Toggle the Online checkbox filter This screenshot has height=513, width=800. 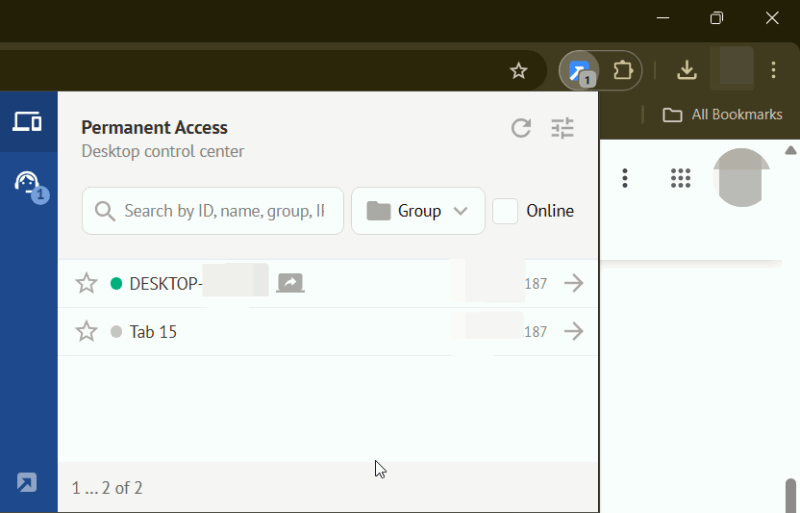(x=505, y=211)
